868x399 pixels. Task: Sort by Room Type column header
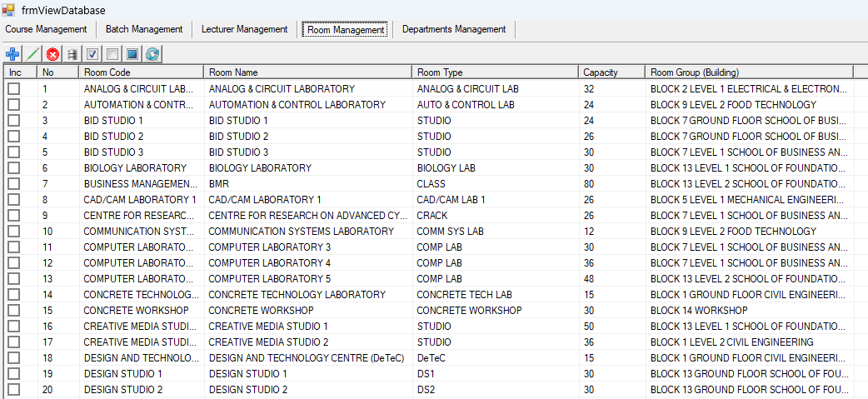[496, 72]
